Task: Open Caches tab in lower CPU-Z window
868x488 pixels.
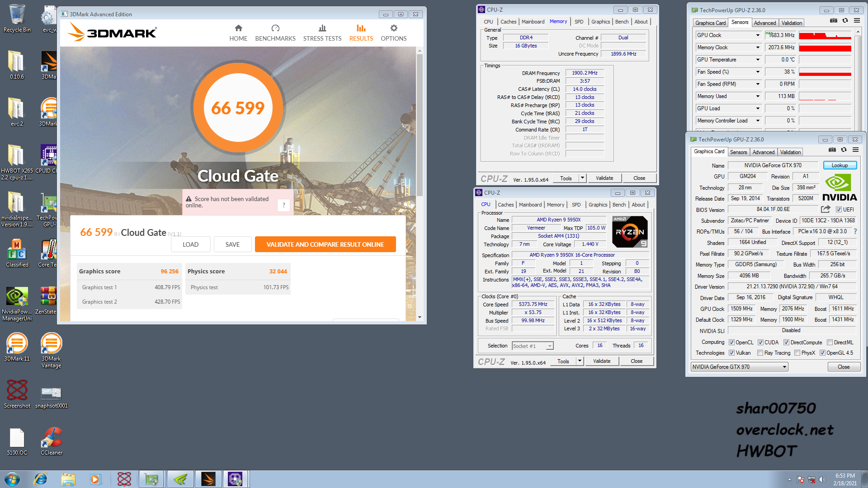Action: coord(505,205)
